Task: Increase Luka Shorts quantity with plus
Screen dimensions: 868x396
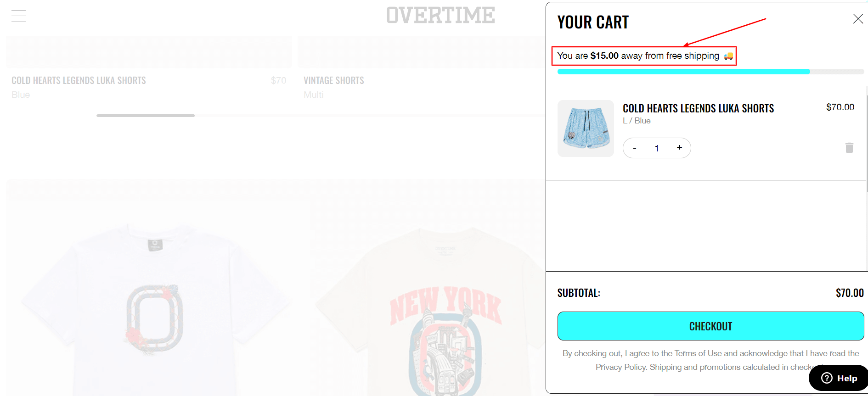Action: pos(679,148)
